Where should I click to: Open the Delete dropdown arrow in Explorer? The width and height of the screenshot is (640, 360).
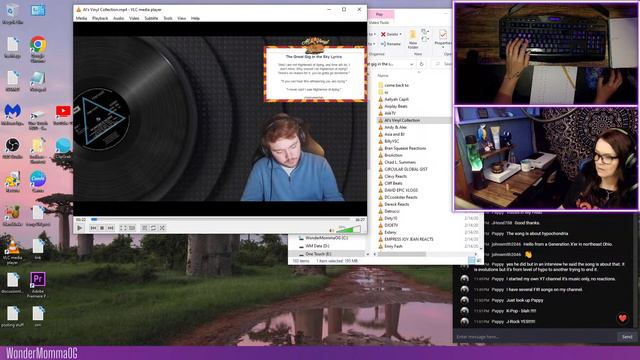coord(401,34)
